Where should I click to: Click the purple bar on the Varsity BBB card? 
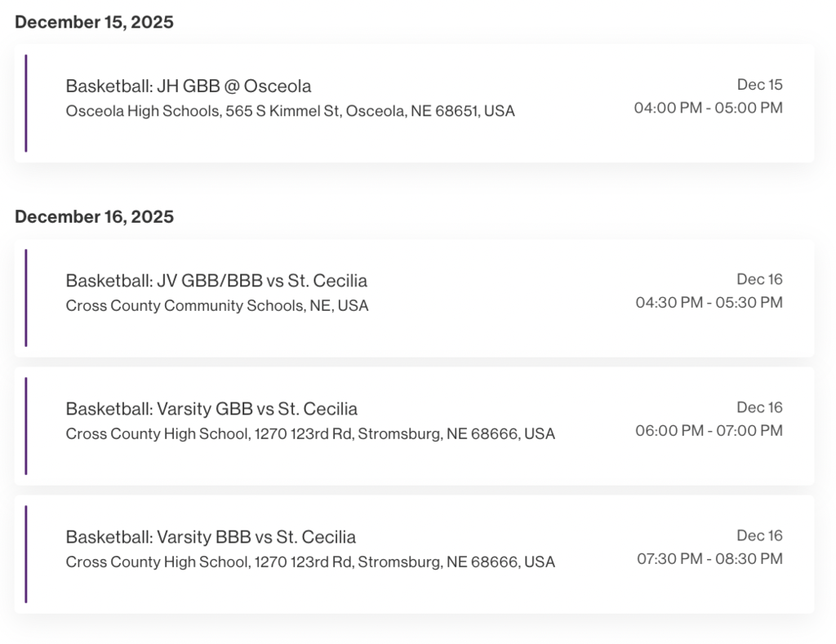[x=26, y=554]
